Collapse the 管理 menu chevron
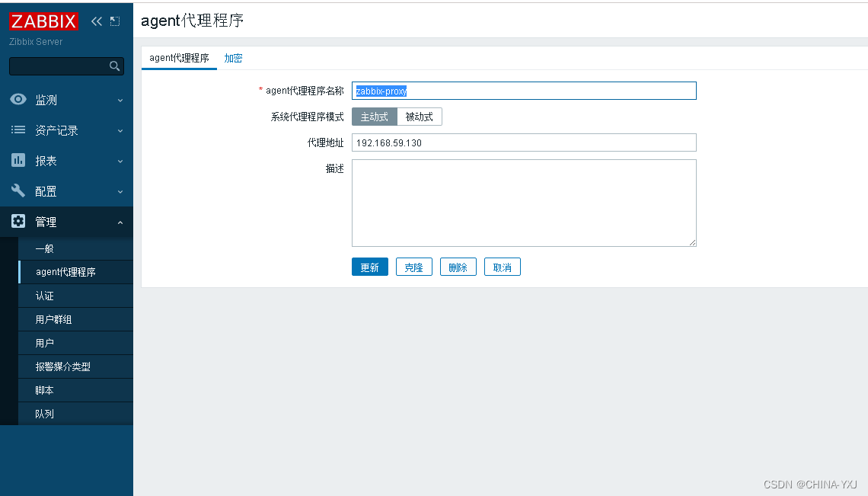The width and height of the screenshot is (868, 496). (x=120, y=222)
